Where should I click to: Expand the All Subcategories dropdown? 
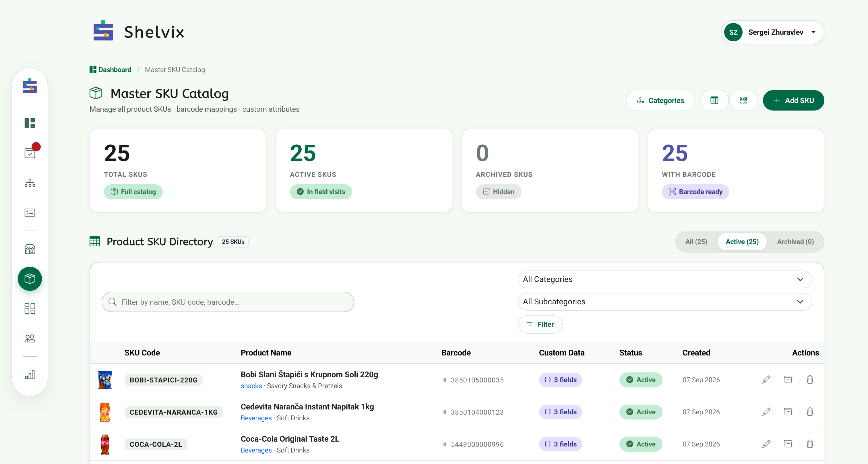(x=664, y=301)
